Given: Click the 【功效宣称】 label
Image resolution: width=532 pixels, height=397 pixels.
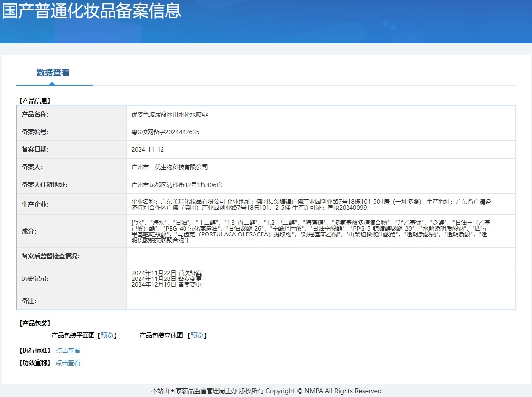Looking at the screenshot, I should pyautogui.click(x=35, y=363).
